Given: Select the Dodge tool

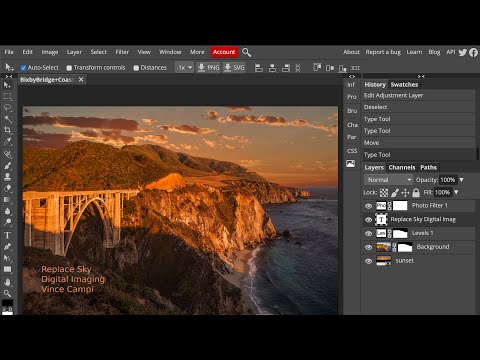Looking at the screenshot, I should (x=7, y=222).
